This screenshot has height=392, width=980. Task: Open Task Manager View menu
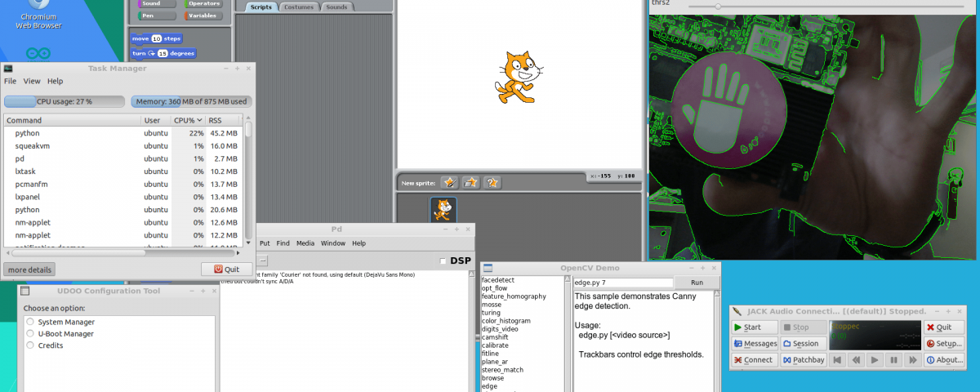coord(32,81)
